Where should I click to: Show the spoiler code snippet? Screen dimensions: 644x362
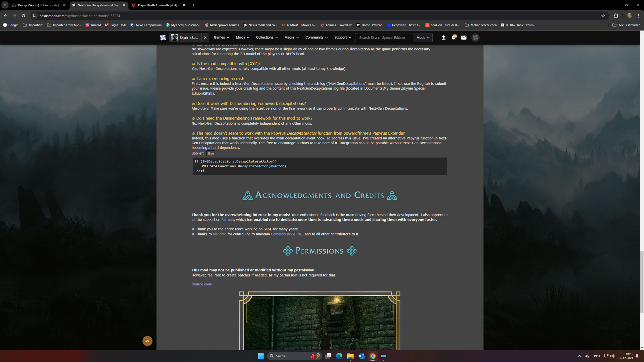click(x=210, y=153)
